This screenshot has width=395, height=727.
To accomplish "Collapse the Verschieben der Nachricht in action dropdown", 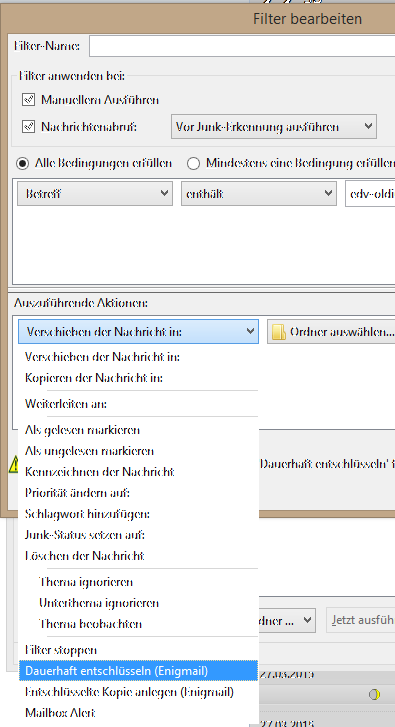I will [138, 332].
